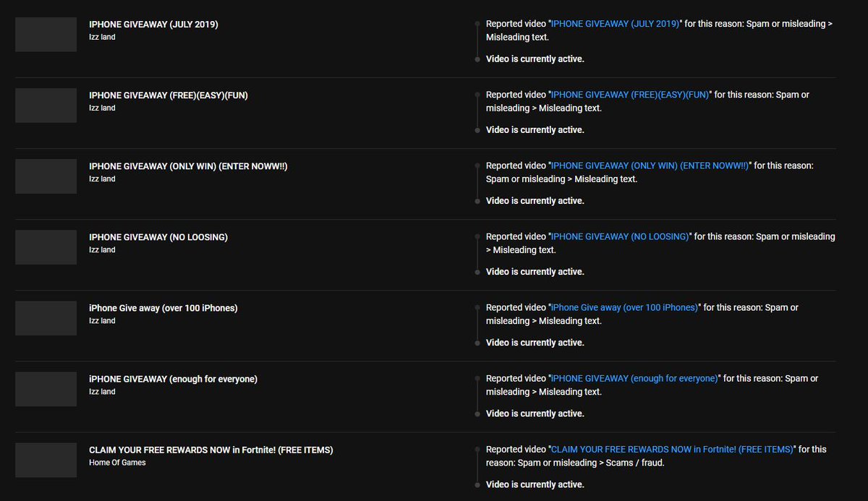868x501 pixels.
Task: Follow the blue IPHONE GIVEAWAY (FREE)(EASY)(FUN) link
Action: (x=630, y=95)
